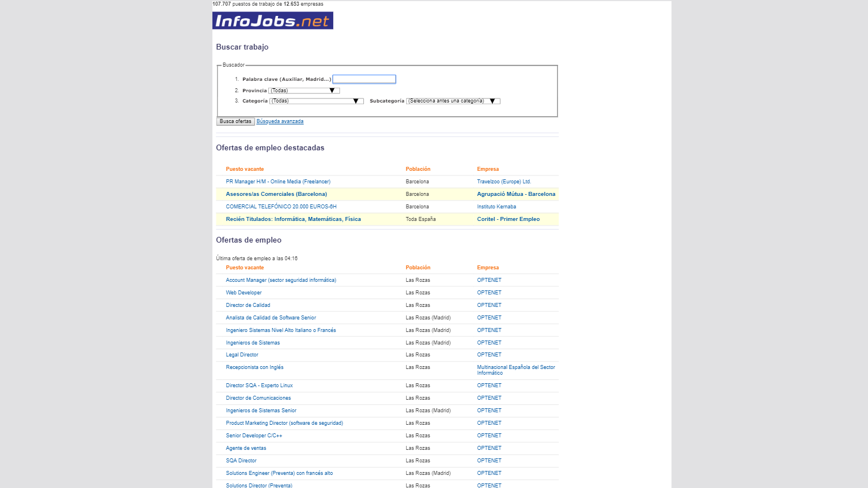Open Senior Developer C/C++ listing
The height and width of the screenshot is (488, 868).
tap(254, 436)
